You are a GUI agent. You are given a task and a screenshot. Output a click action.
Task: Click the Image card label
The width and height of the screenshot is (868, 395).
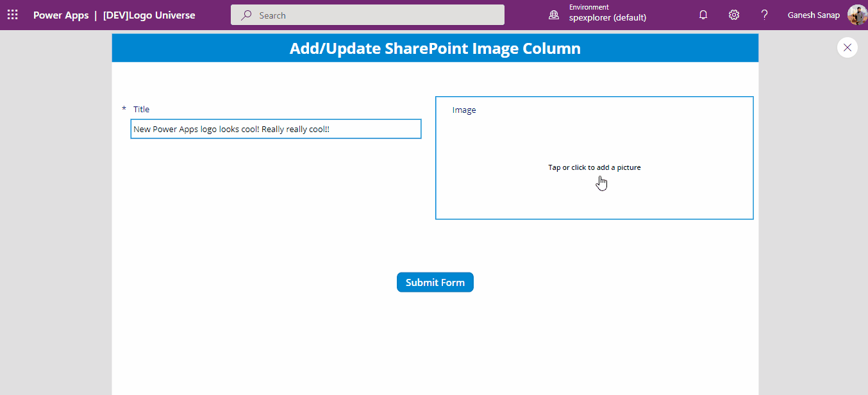pos(463,110)
